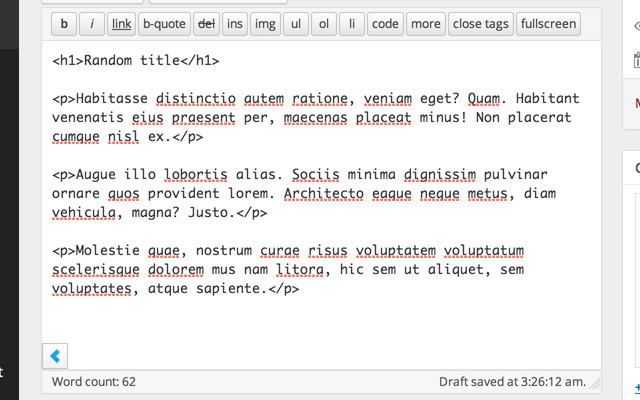Click the blue left arrow icon
Screen dimensions: 640x400
[55, 356]
